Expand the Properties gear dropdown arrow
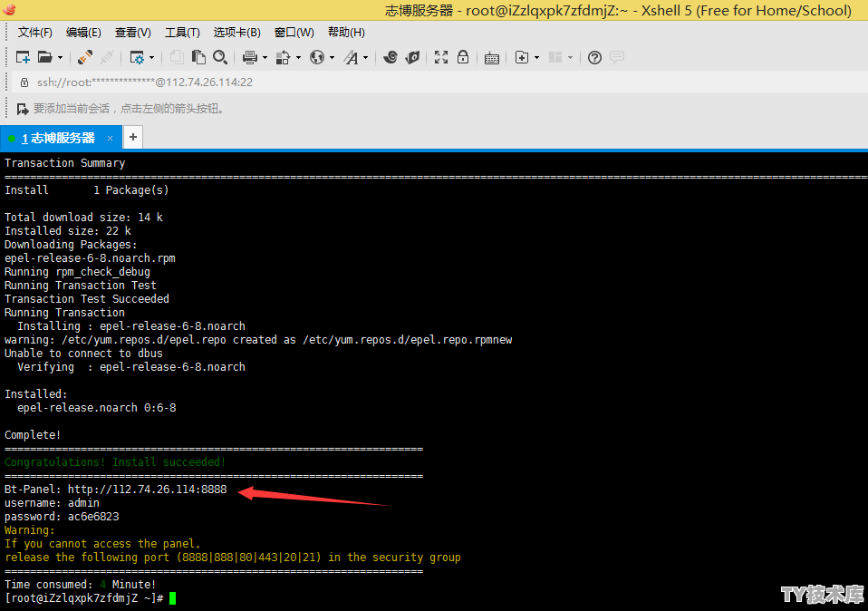 [x=151, y=58]
